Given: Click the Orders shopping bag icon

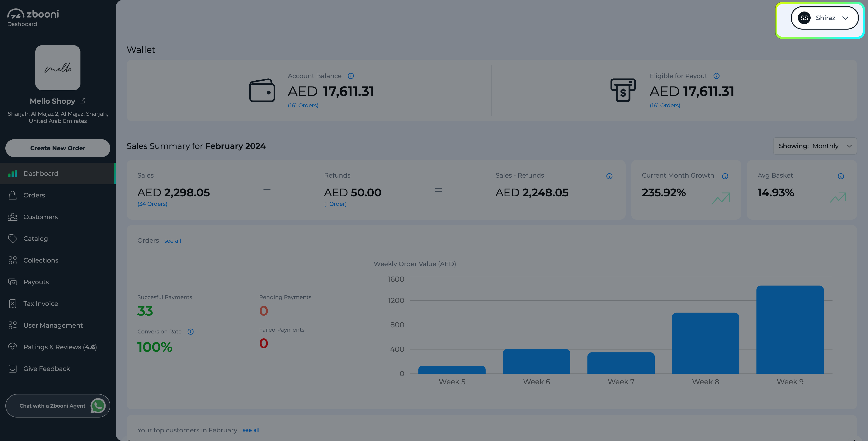Looking at the screenshot, I should click(13, 195).
